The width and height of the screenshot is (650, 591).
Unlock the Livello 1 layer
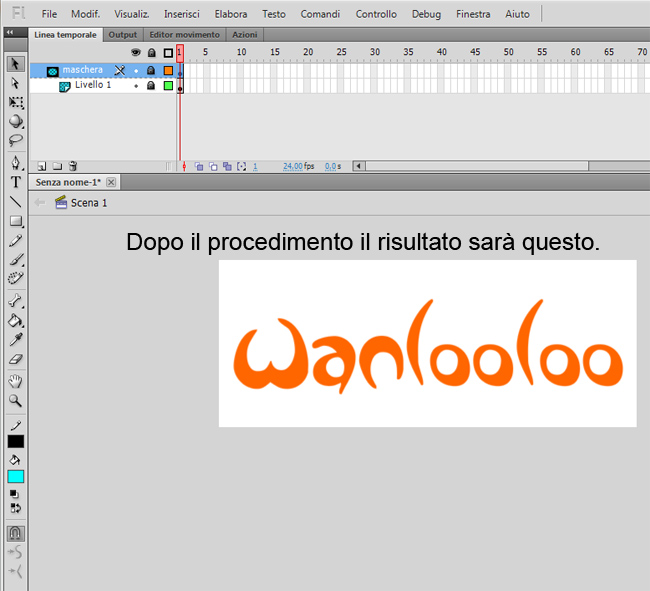(x=151, y=85)
